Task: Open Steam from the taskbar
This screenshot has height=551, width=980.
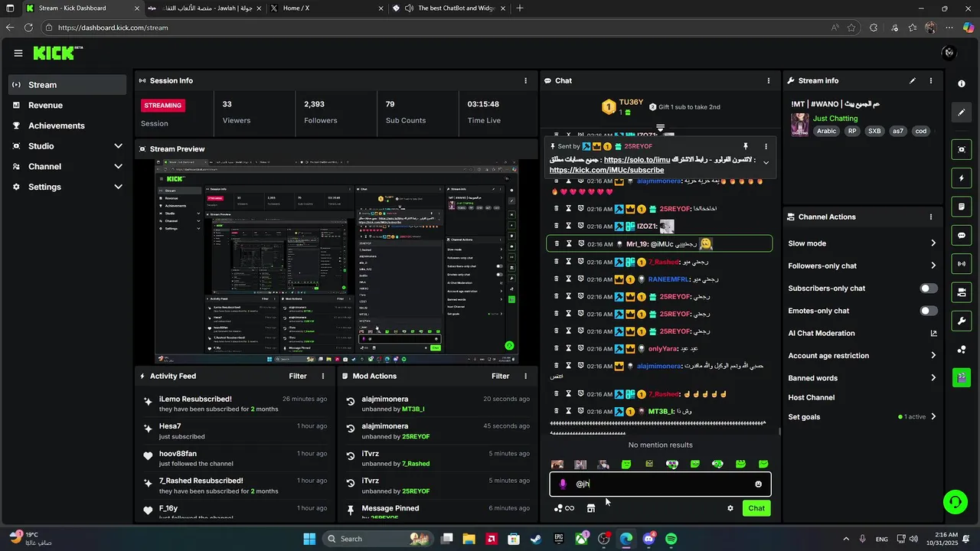Action: (537, 539)
